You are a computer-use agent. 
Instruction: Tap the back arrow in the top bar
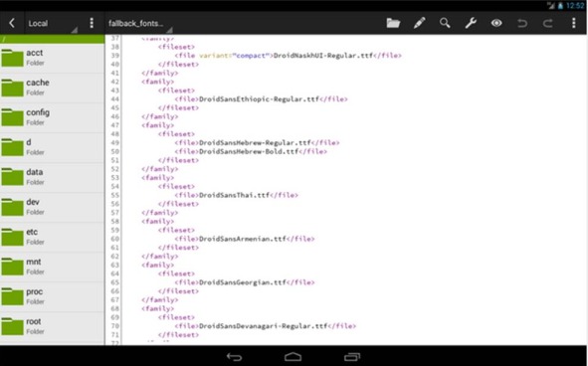(x=12, y=23)
